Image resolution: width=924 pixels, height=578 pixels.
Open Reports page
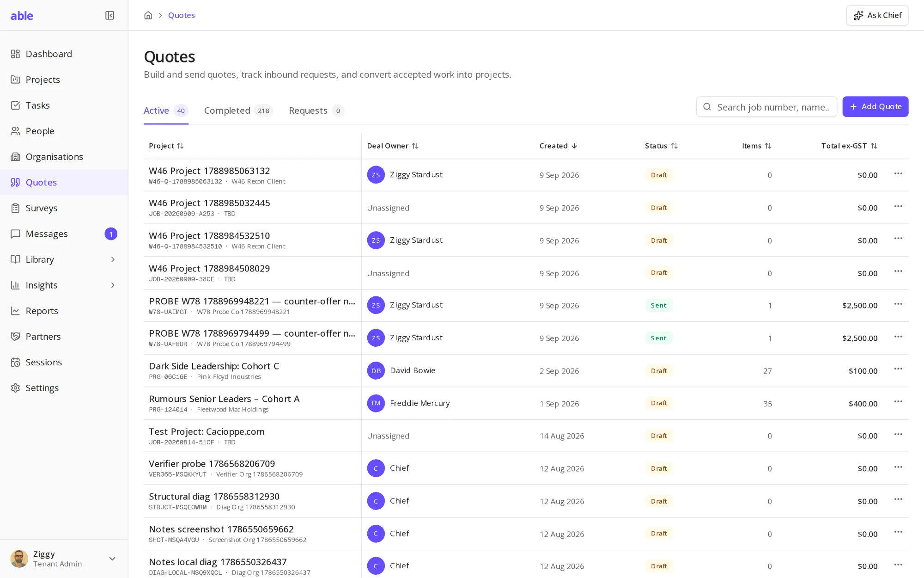[64, 311]
